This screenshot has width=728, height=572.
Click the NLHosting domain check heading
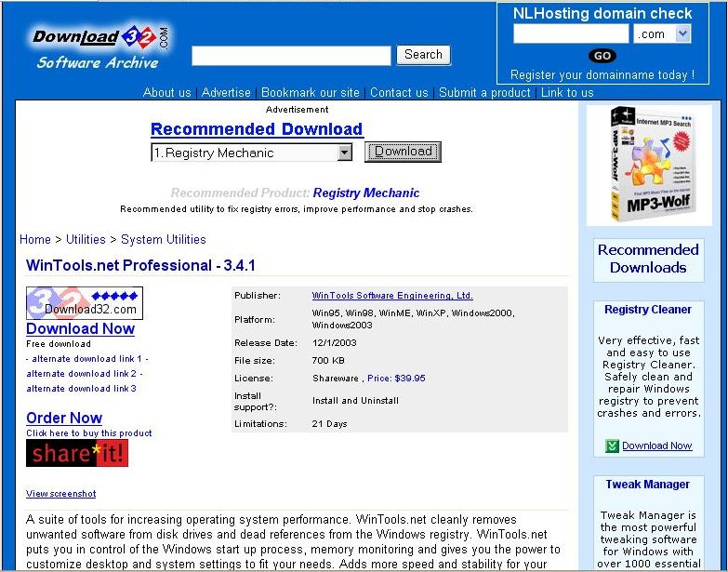[602, 13]
